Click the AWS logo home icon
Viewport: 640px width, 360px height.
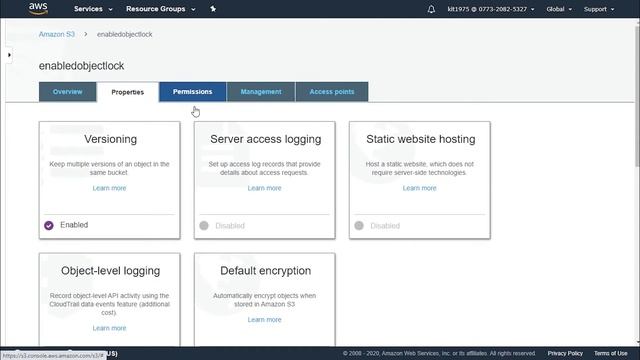(38, 9)
